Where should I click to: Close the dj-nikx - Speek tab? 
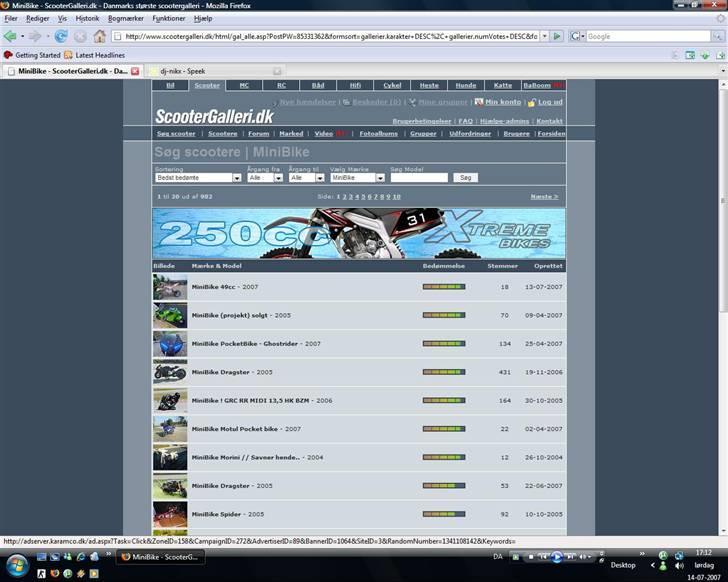click(x=277, y=71)
